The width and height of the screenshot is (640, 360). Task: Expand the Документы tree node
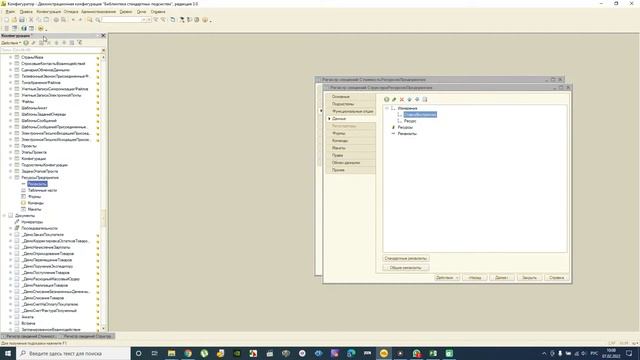4,216
